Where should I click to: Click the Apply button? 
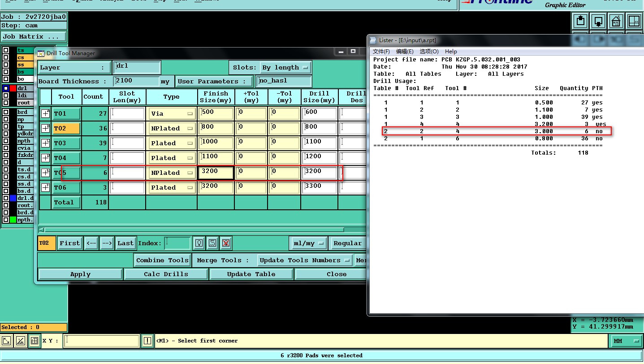[x=80, y=274]
